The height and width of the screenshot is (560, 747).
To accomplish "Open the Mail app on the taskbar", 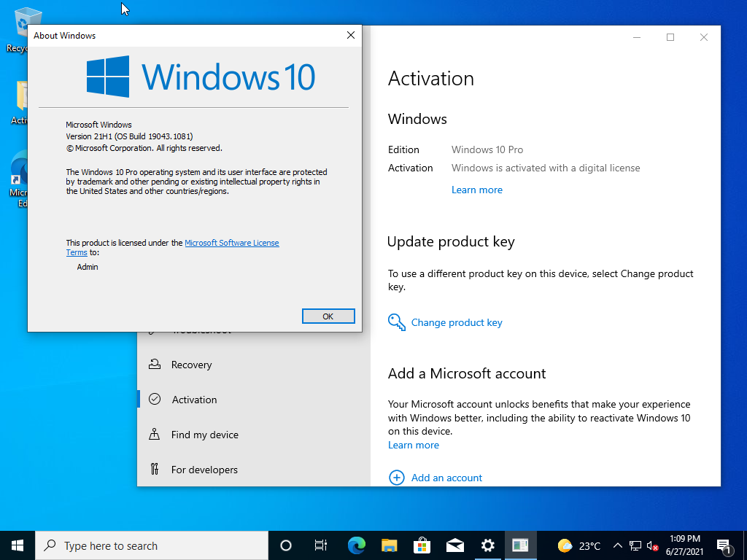I will pyautogui.click(x=455, y=545).
